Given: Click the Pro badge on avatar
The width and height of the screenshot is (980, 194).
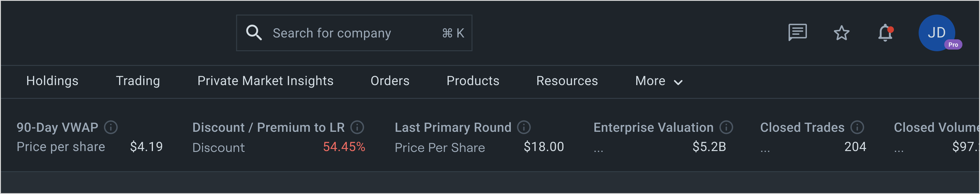Looking at the screenshot, I should point(953,45).
